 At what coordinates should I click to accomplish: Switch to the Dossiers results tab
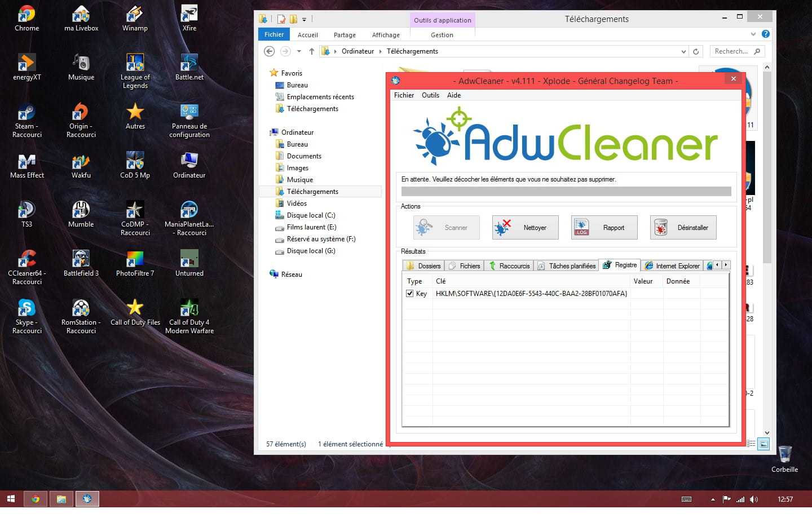tap(423, 265)
